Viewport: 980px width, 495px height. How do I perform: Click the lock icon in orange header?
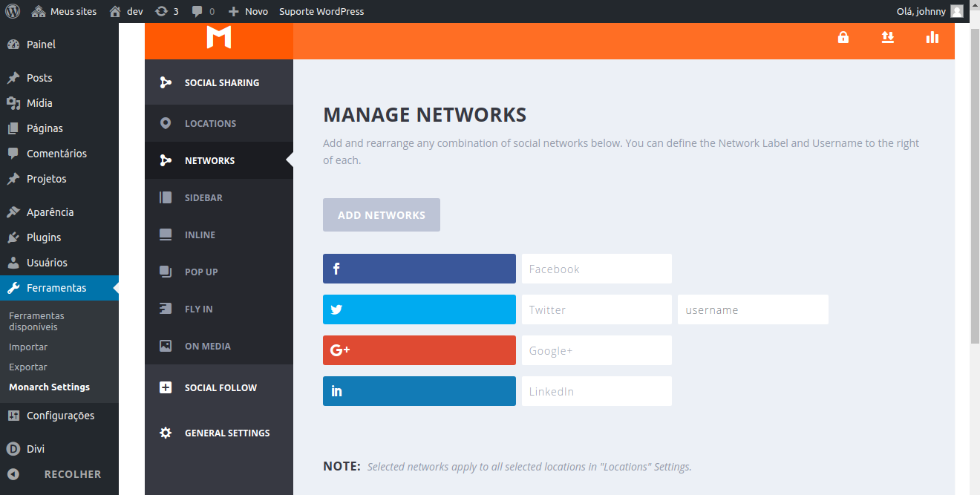(x=843, y=37)
